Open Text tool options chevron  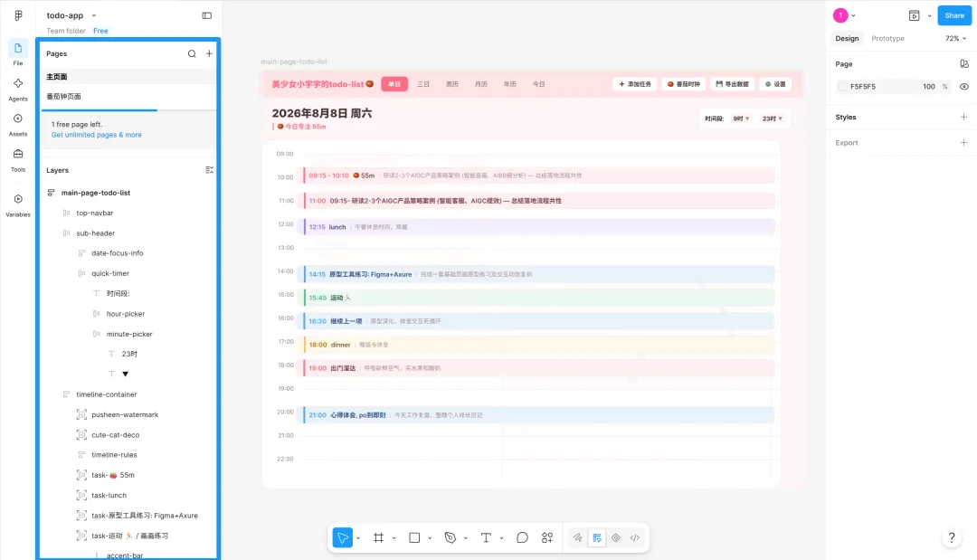[501, 538]
